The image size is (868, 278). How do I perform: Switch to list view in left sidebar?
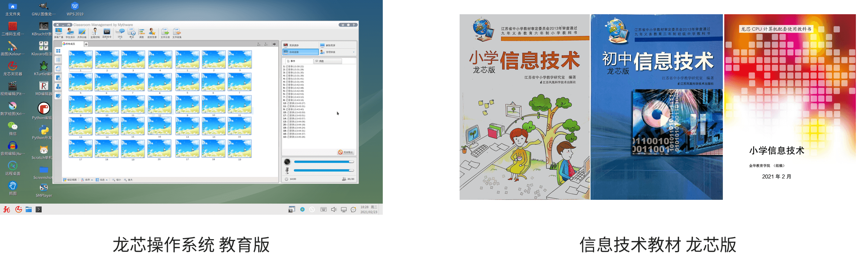click(58, 60)
